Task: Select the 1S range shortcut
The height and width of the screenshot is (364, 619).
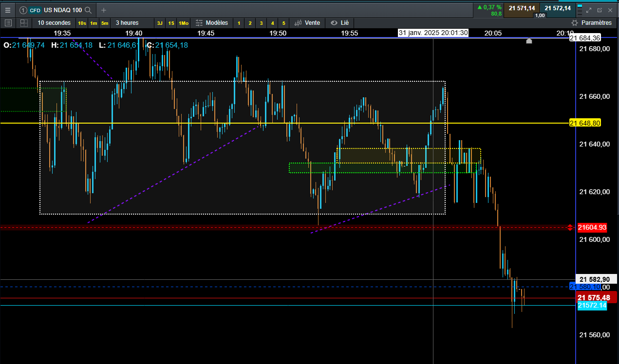Action: [171, 23]
